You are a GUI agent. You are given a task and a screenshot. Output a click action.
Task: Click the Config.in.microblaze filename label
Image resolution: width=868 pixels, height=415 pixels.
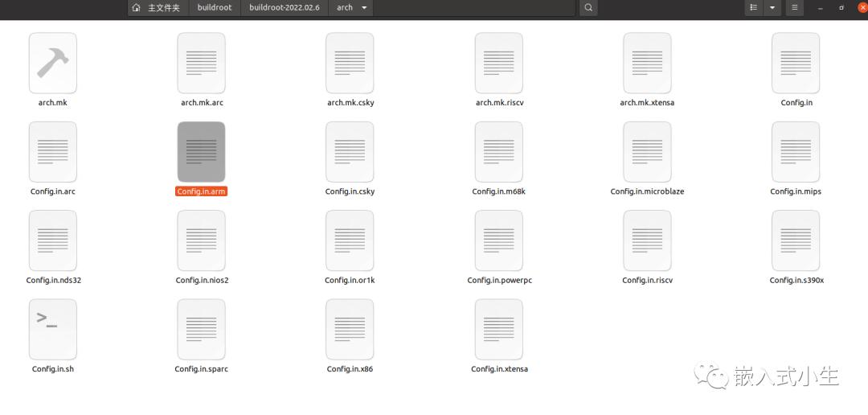point(647,191)
